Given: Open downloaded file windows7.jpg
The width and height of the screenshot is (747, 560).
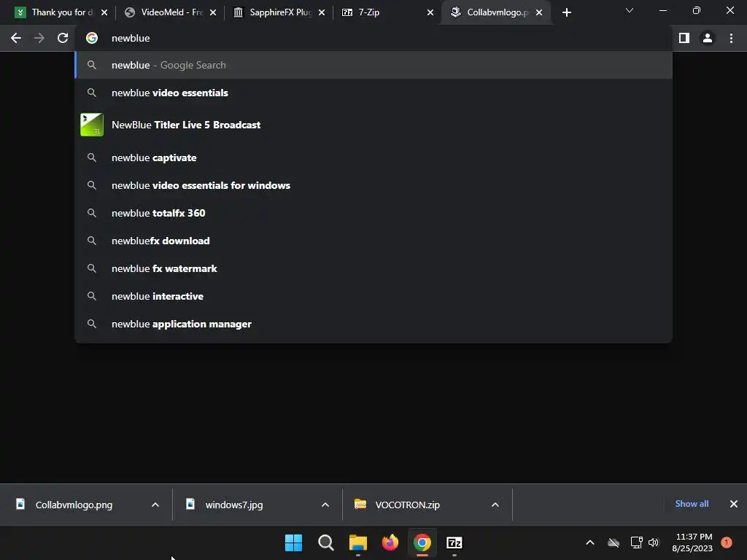Looking at the screenshot, I should [x=234, y=505].
